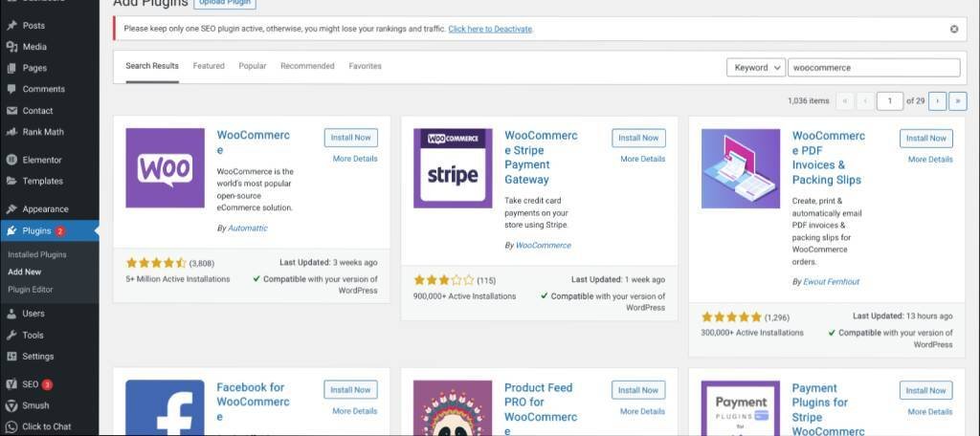Click the current page number field
The width and height of the screenshot is (980, 436).
(x=889, y=100)
